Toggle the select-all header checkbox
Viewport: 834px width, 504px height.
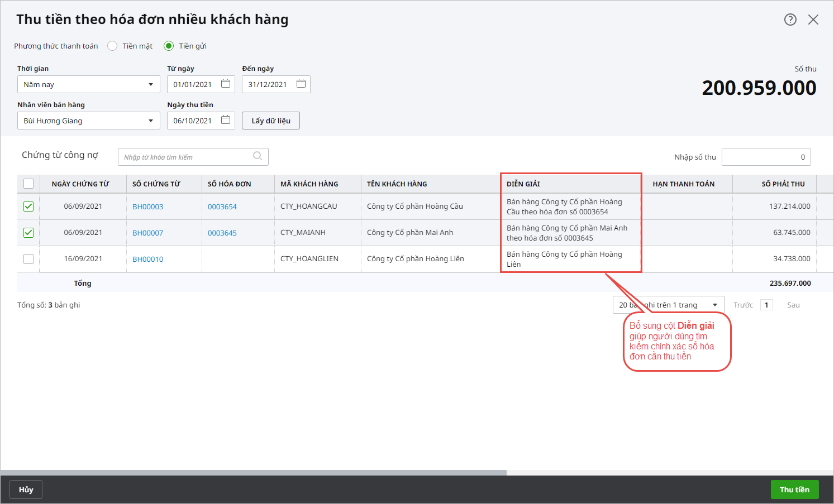click(28, 184)
